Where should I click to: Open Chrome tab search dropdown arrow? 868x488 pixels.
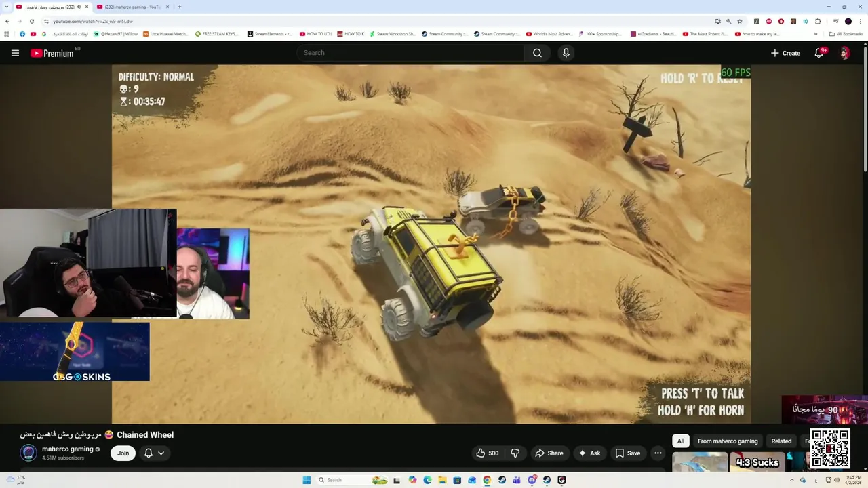7,7
